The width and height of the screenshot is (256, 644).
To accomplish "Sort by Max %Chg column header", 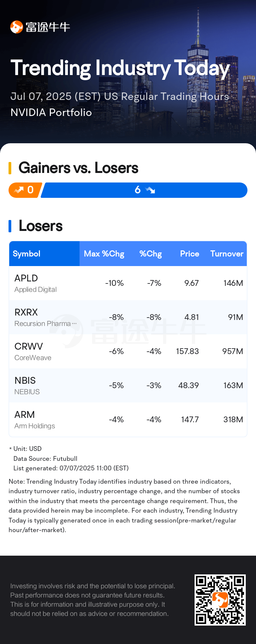I will point(104,254).
